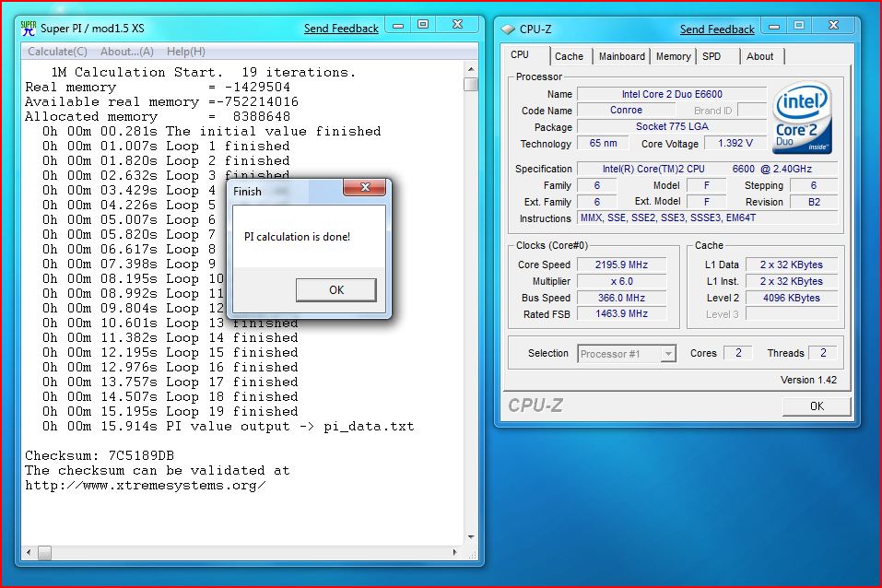Switch to the SPD tab in CPU-Z
This screenshot has width=882, height=588.
(x=711, y=56)
